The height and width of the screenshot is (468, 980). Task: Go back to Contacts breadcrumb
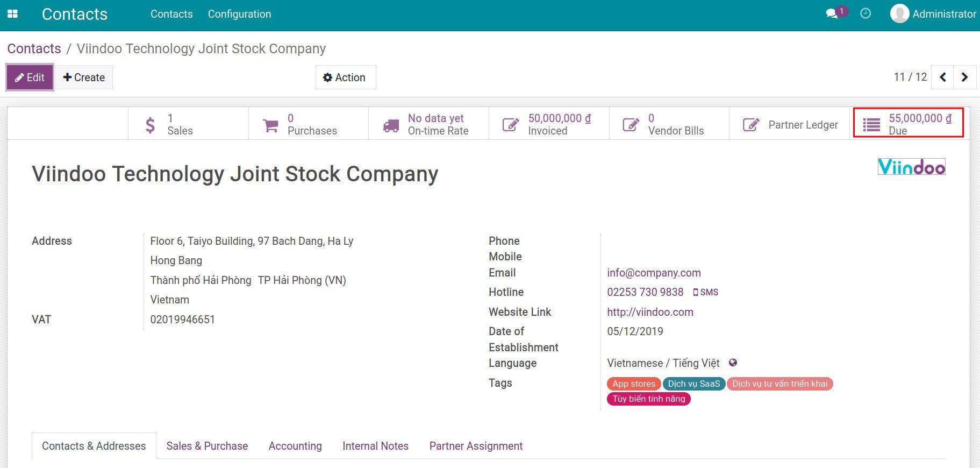point(34,48)
